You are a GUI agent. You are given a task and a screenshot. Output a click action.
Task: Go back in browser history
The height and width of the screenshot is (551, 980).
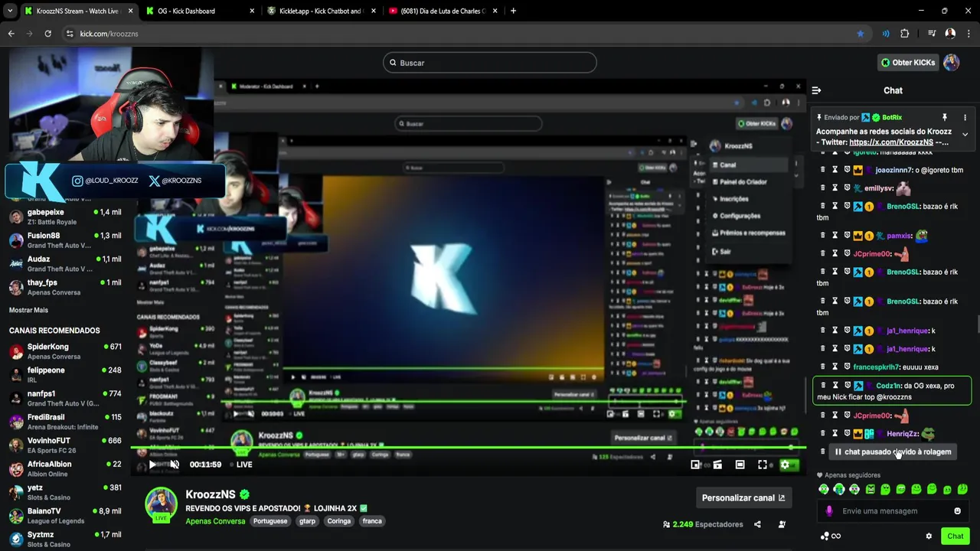click(x=11, y=34)
